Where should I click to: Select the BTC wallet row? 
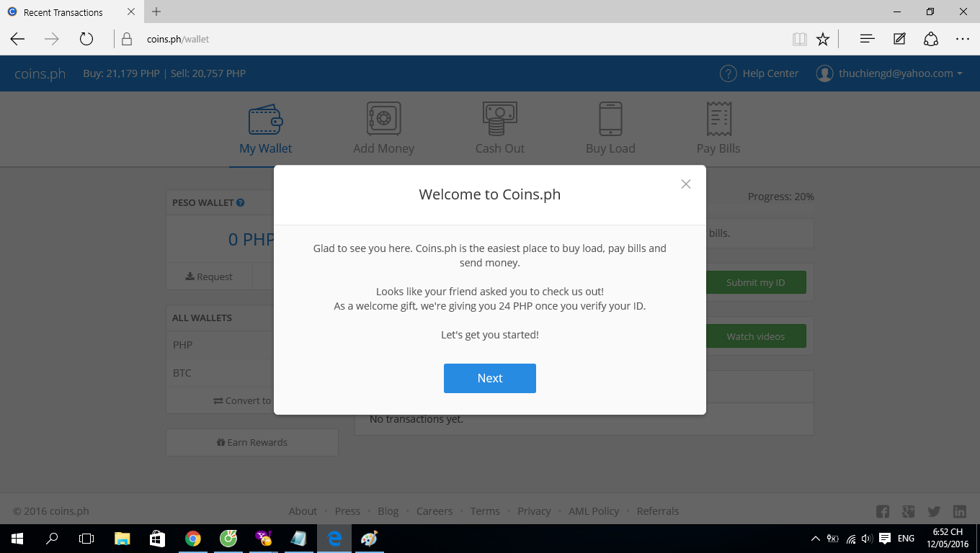(x=220, y=373)
